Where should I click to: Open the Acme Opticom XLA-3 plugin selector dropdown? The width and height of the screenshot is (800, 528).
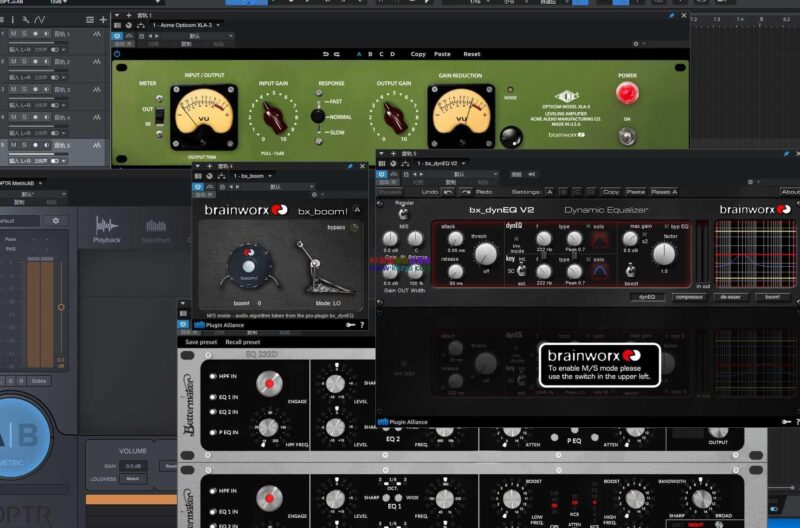[x=186, y=25]
